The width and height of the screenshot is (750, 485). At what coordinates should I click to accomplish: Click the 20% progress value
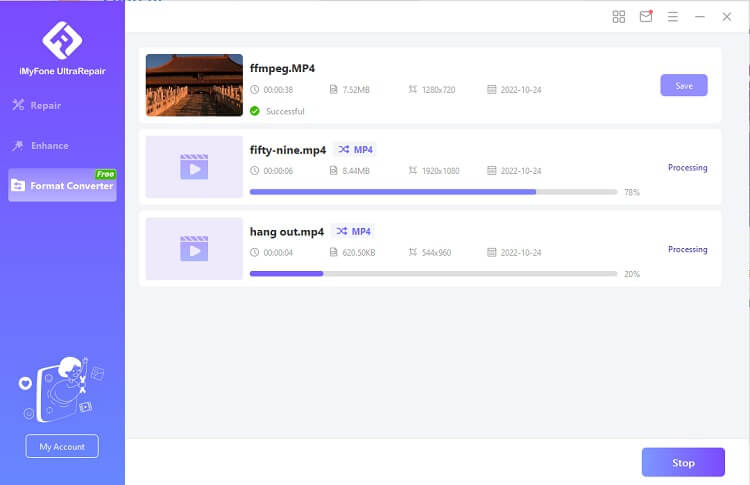coord(632,274)
